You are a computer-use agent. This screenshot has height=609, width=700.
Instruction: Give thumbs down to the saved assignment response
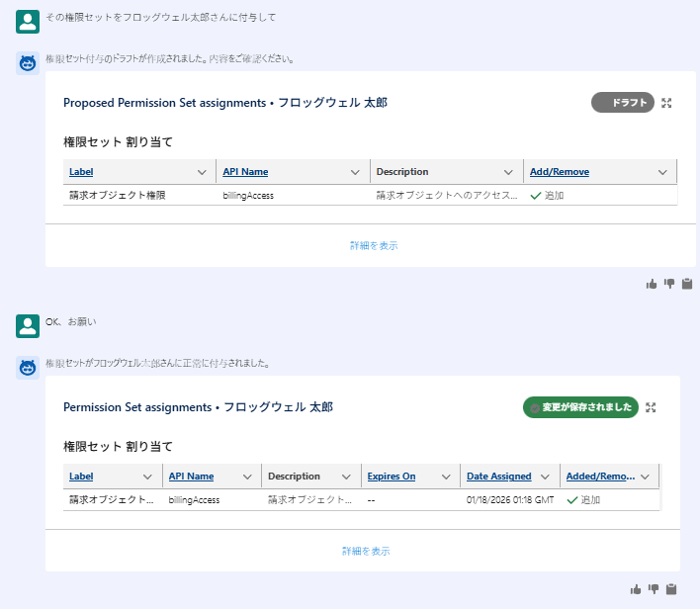click(x=654, y=589)
